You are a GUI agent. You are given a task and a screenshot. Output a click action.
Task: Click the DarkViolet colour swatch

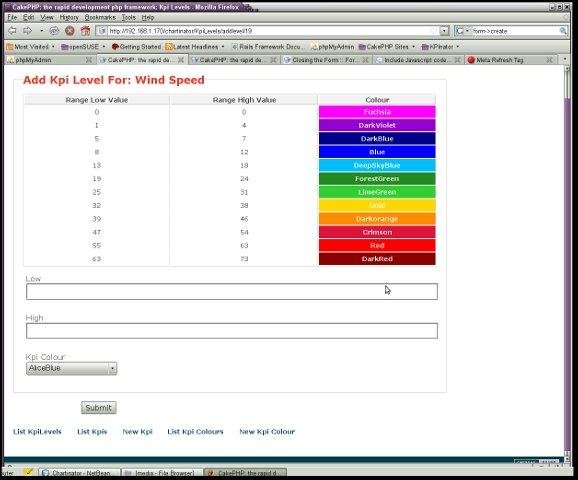[x=377, y=125]
